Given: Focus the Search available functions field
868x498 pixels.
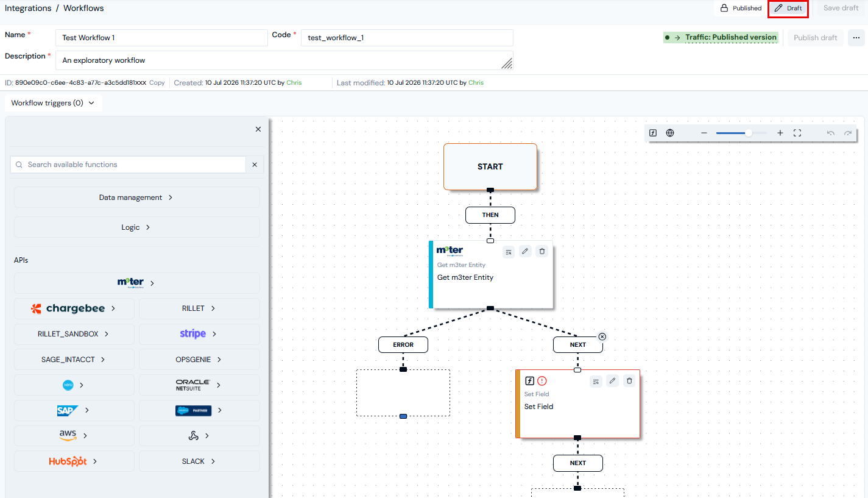Looking at the screenshot, I should point(129,165).
